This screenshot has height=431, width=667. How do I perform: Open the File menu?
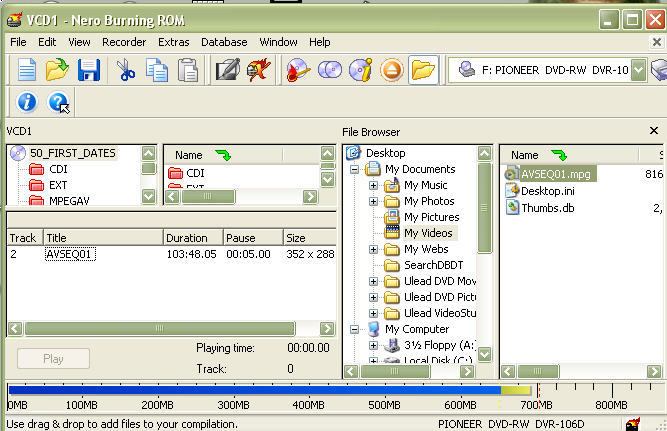click(x=18, y=42)
